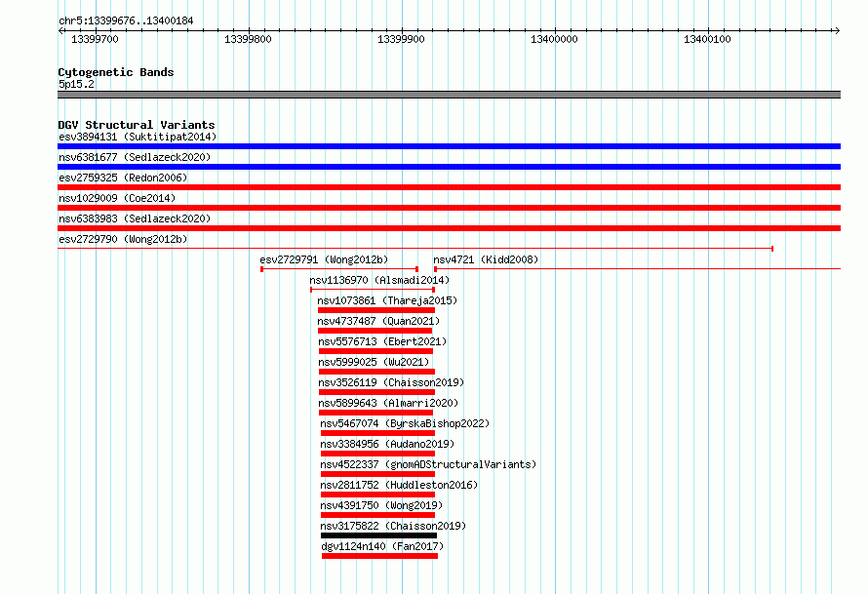Screen dimensions: 868x594
Task: Open the nsv4721 (Kidd2008) variant label
Action: 486,259
